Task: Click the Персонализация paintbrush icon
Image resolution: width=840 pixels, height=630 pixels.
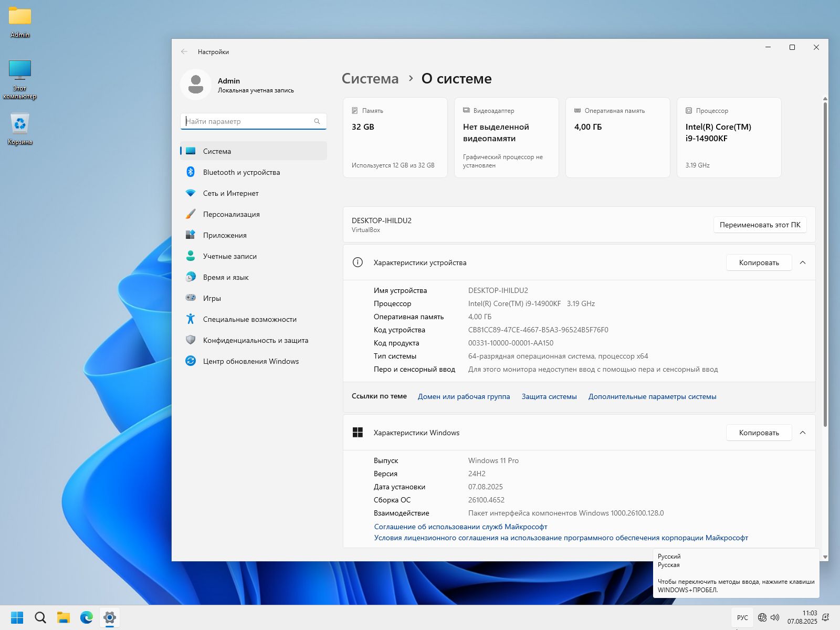Action: tap(191, 214)
